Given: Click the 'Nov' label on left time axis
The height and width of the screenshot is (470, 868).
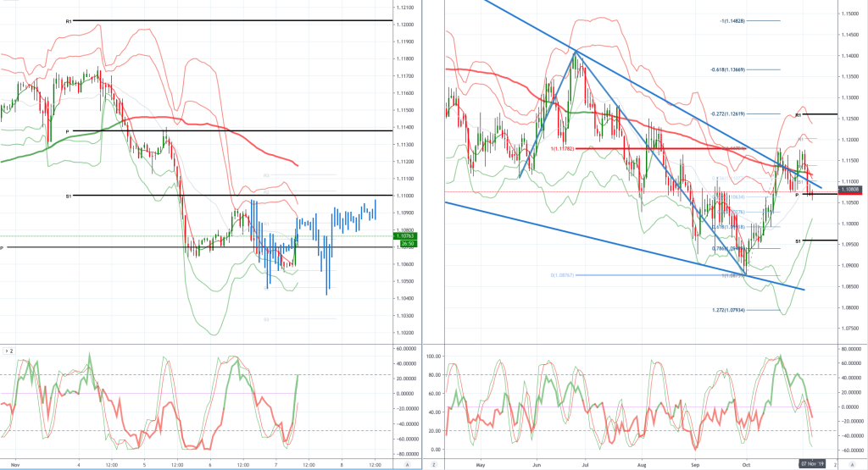Looking at the screenshot, I should click(15, 465).
